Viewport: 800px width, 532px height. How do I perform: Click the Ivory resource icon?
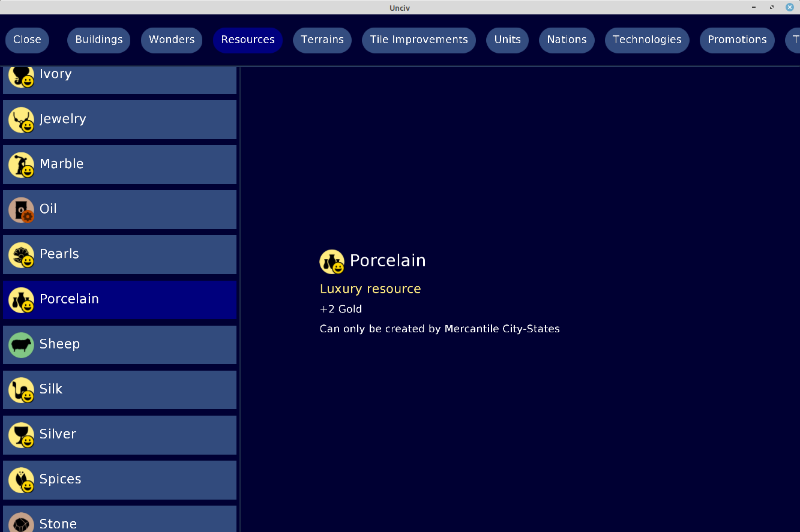click(x=22, y=76)
